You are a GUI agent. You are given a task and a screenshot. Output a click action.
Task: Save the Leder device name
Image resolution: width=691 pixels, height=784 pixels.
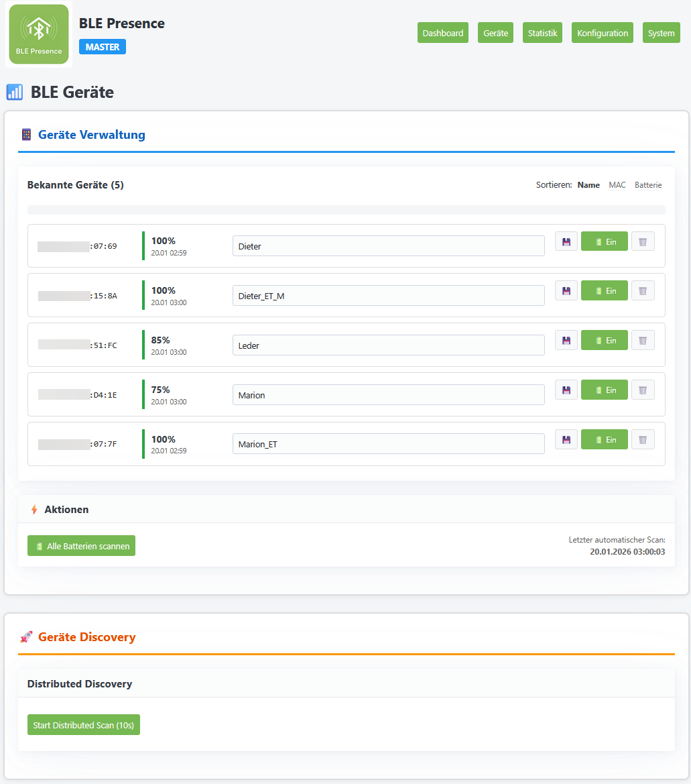click(x=566, y=341)
